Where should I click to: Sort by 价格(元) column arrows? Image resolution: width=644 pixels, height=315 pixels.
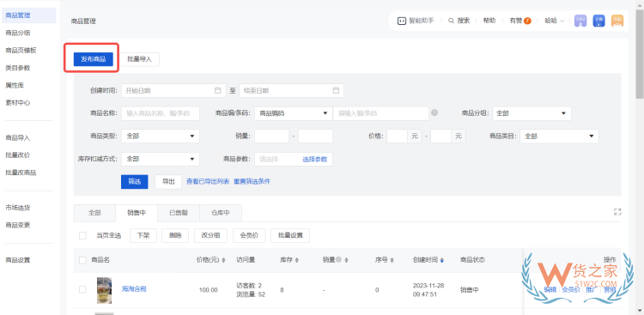tap(223, 260)
